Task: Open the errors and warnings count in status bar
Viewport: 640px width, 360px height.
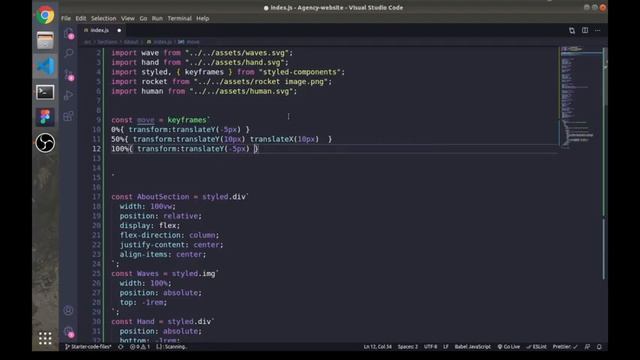Action: (x=140, y=347)
